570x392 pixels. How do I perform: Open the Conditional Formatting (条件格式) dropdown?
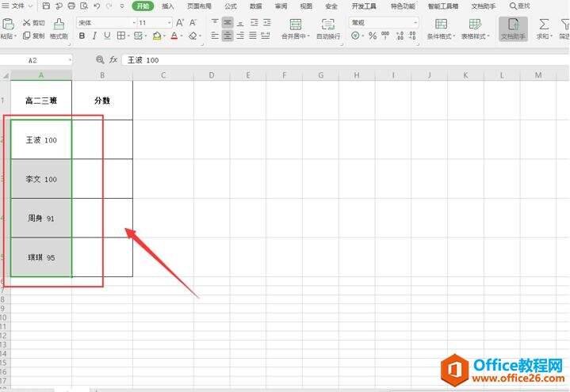click(x=441, y=29)
